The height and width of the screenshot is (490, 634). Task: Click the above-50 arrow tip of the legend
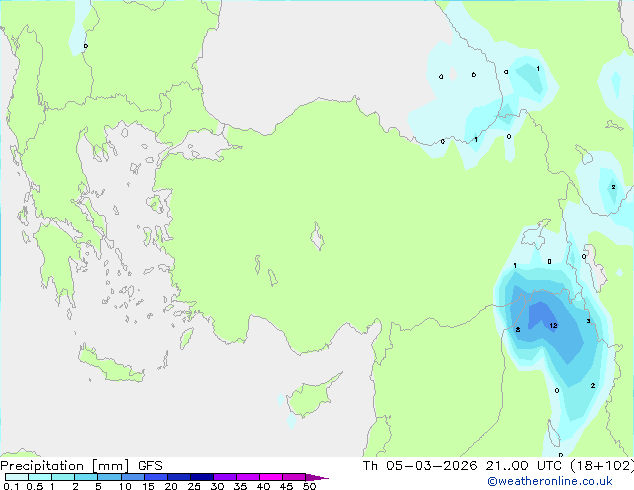317,477
